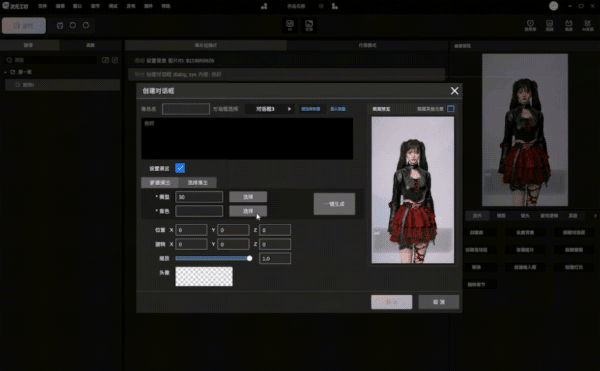Select the chapter row in the left tree
The image size is (600, 371).
pyautogui.click(x=61, y=72)
